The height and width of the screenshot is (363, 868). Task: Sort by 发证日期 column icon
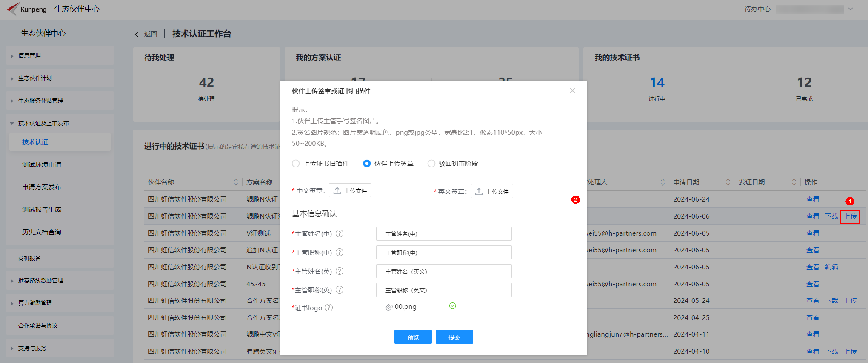[x=794, y=182]
